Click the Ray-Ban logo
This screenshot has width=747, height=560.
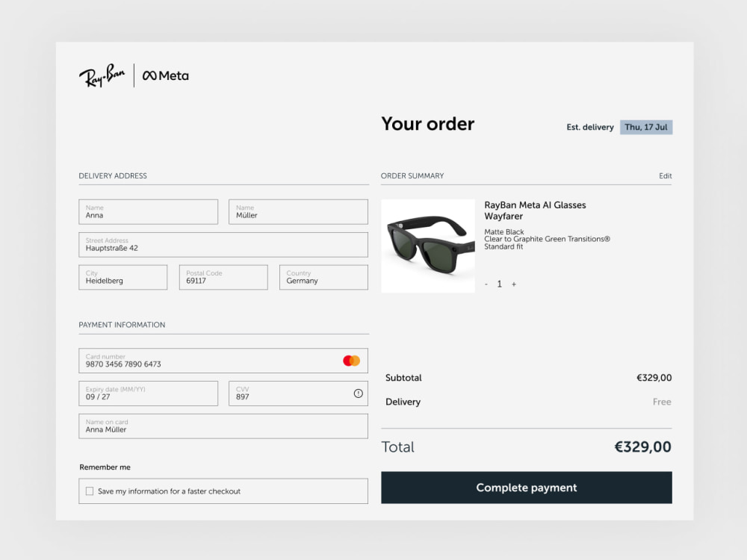[102, 75]
